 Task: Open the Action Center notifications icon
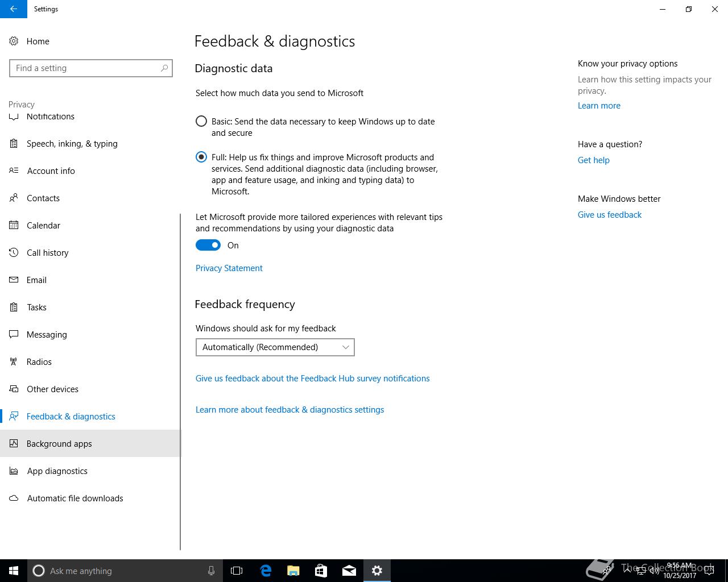click(710, 571)
